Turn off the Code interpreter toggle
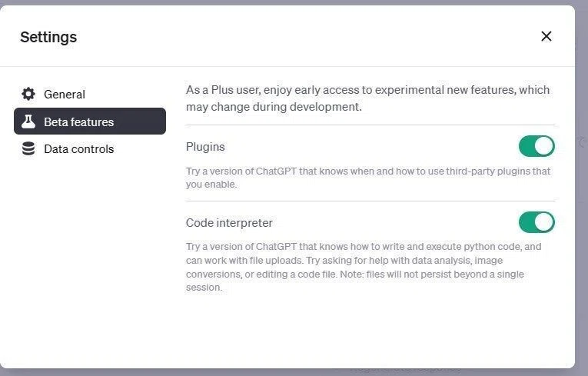 (x=537, y=222)
